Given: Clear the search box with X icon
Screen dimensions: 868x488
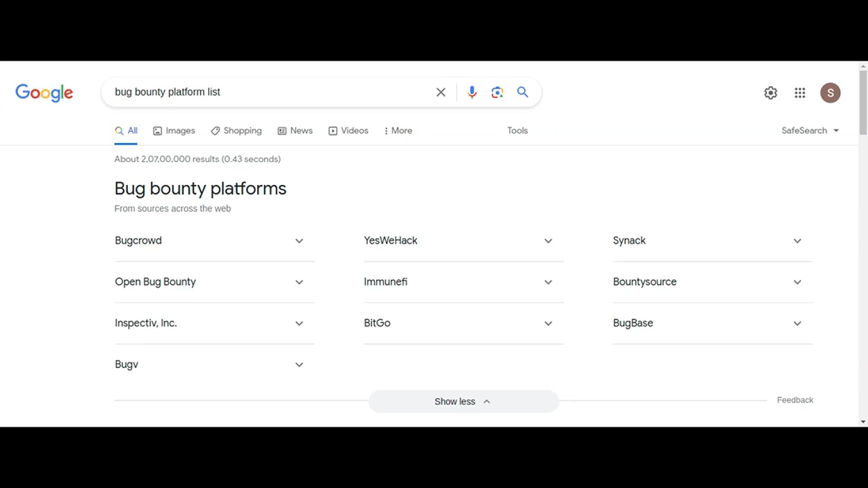Looking at the screenshot, I should click(441, 92).
